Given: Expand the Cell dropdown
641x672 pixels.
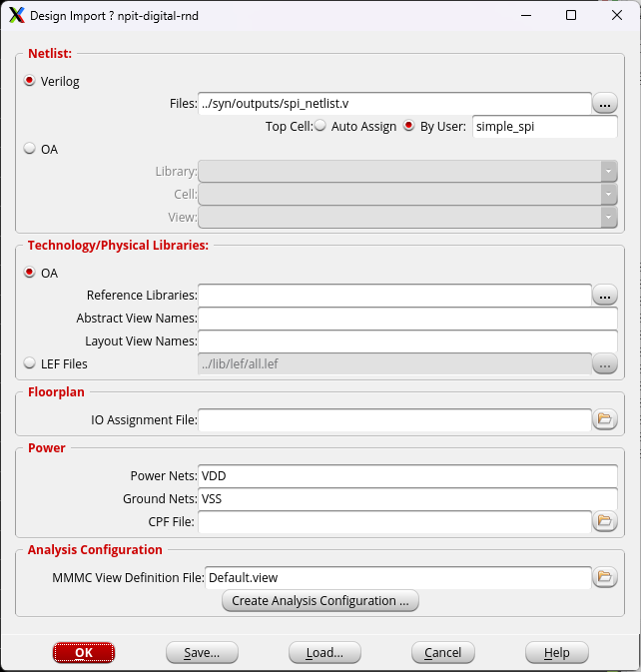Looking at the screenshot, I should (x=608, y=194).
